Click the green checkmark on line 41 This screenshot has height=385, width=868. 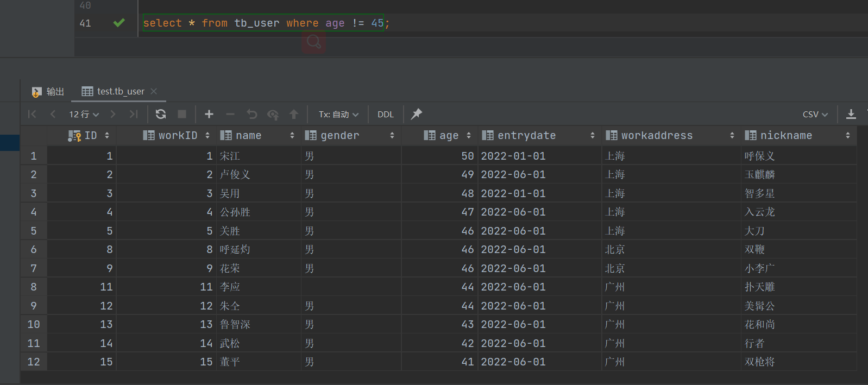(x=119, y=23)
